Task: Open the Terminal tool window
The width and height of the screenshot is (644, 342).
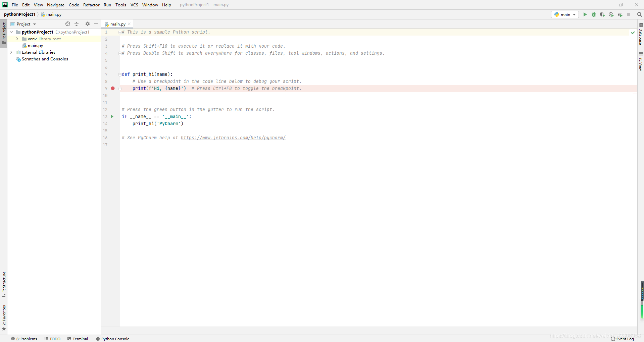Action: point(78,339)
